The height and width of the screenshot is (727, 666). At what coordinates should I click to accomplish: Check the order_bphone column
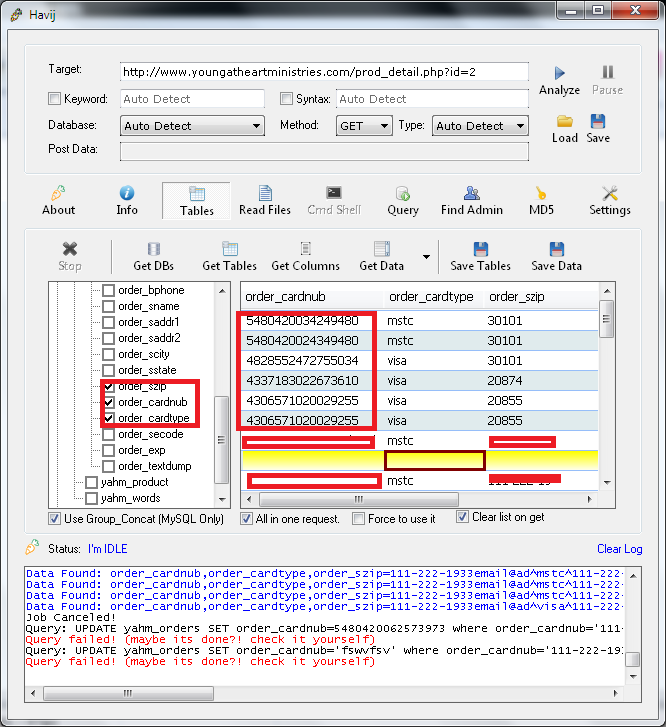click(109, 290)
